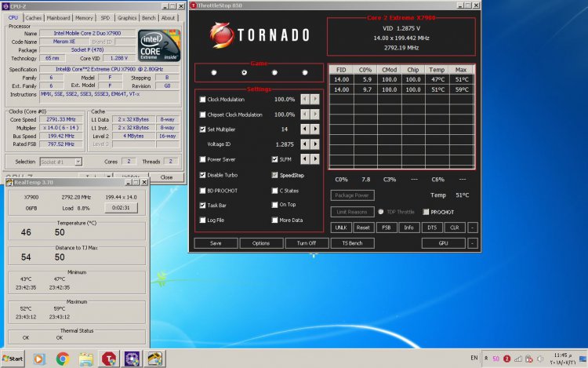Click the red notification tray icon
Viewport: 588px width, 368px height.
(x=506, y=359)
